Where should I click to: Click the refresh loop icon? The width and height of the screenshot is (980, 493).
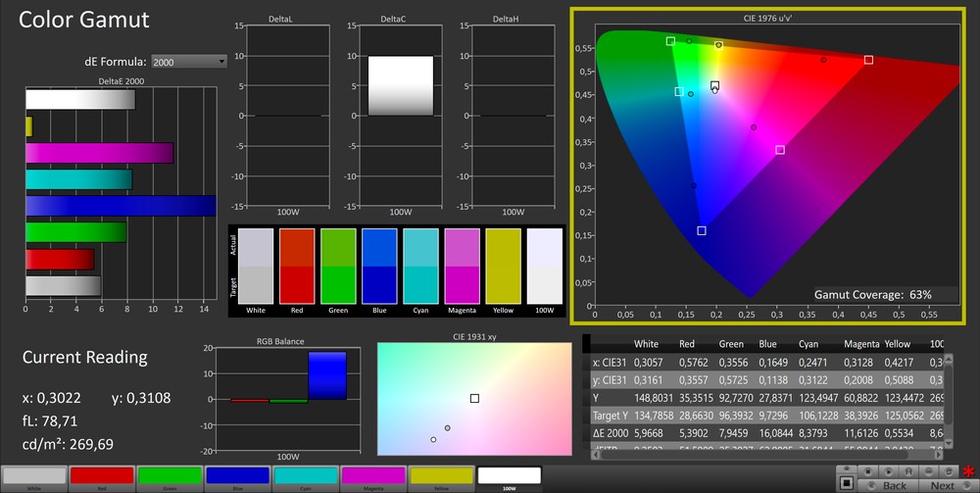coord(949,471)
